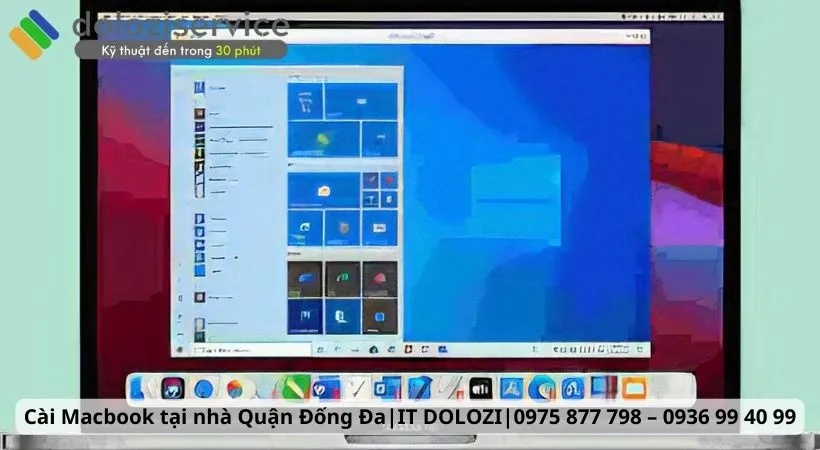
Task: Click the Windows taskbar search box
Action: point(252,350)
